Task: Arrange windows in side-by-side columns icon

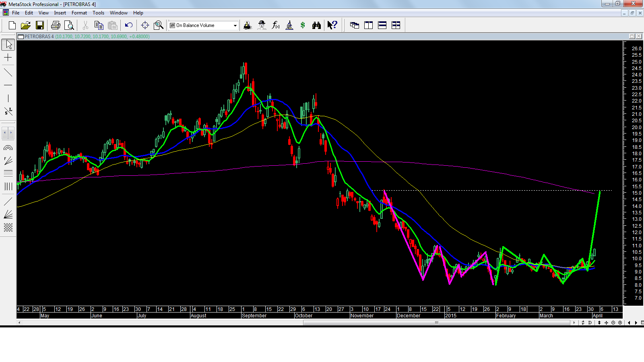Action: click(x=368, y=25)
